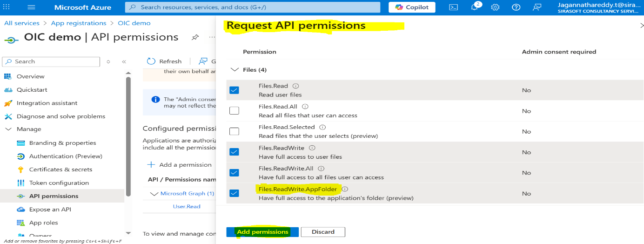Viewport: 644px width, 244px height.
Task: Show info for Files.Read.Selected permission
Action: [x=322, y=127]
